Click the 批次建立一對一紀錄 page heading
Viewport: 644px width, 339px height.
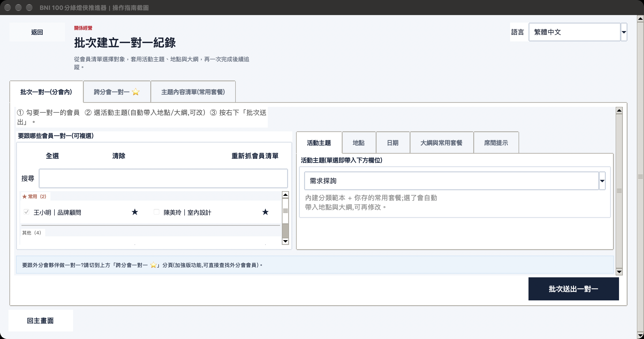tap(125, 42)
